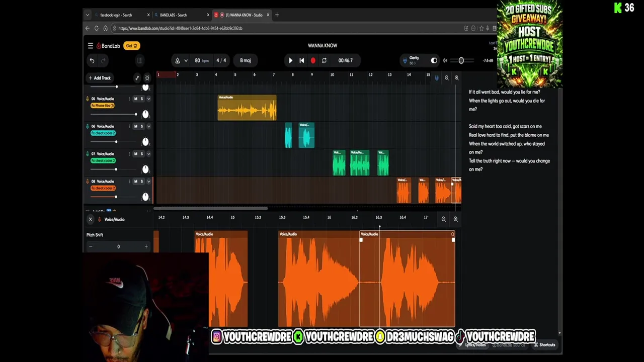Undo the last action
This screenshot has width=644, height=362.
pyautogui.click(x=92, y=60)
